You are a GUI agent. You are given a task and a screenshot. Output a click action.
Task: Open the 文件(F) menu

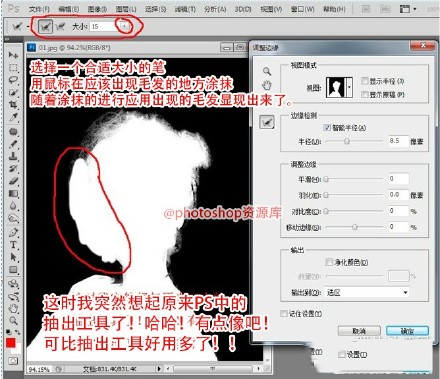(39, 9)
